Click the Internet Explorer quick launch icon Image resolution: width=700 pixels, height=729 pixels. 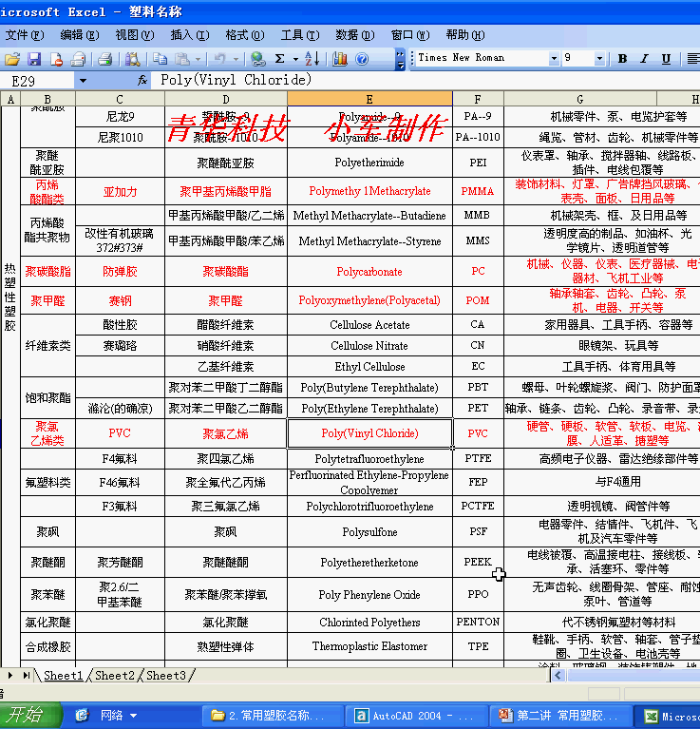pyautogui.click(x=82, y=715)
